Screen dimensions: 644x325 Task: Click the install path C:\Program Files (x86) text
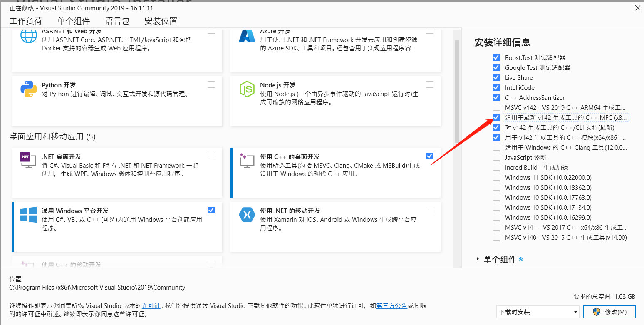[x=97, y=288]
